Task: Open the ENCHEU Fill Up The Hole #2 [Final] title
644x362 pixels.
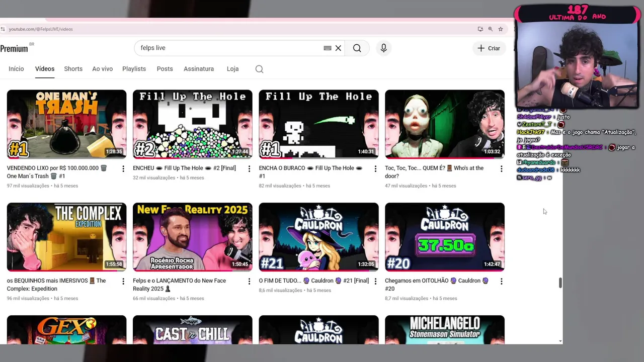Action: click(184, 168)
